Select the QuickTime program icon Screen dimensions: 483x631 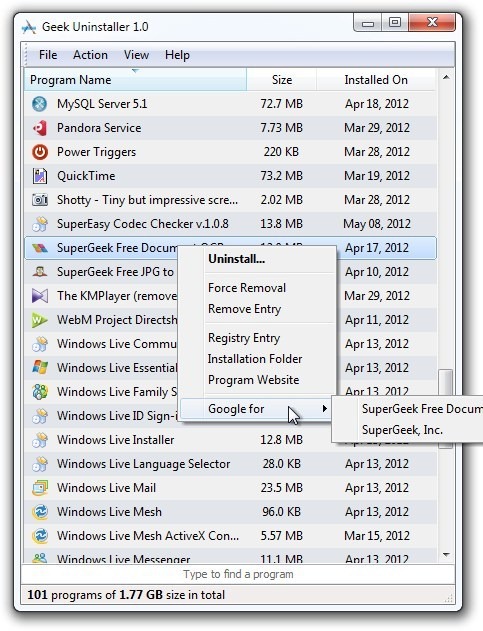coord(39,176)
